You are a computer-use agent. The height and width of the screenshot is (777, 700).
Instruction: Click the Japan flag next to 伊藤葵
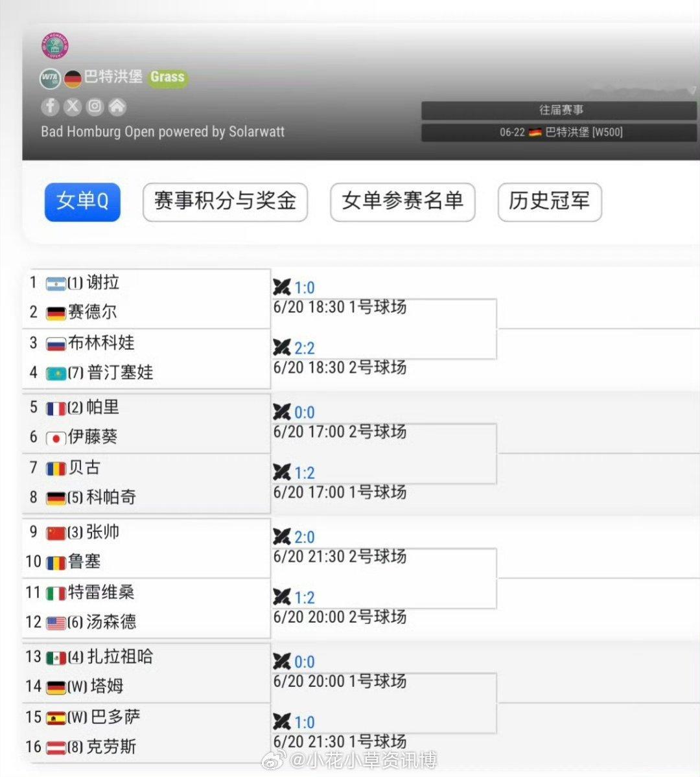(x=56, y=438)
